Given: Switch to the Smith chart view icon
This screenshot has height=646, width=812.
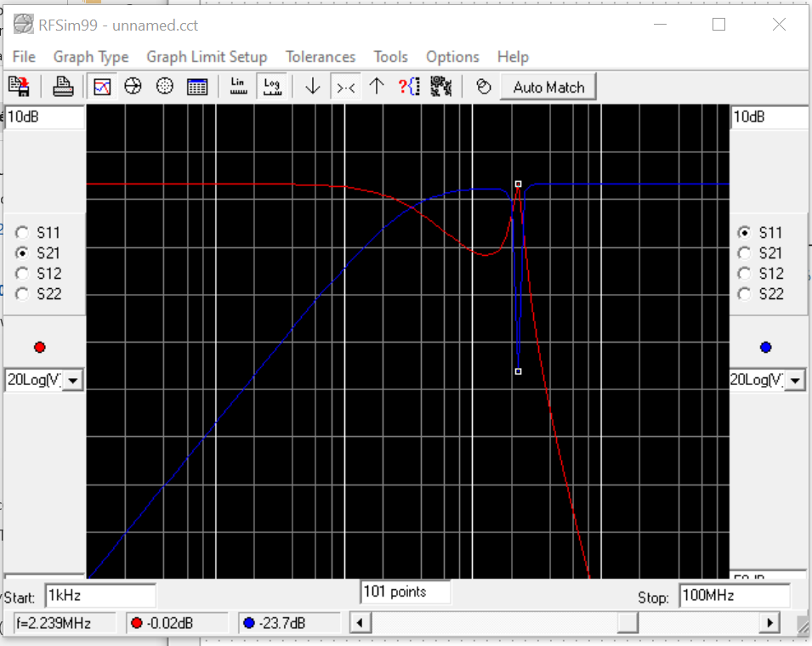Looking at the screenshot, I should point(133,87).
